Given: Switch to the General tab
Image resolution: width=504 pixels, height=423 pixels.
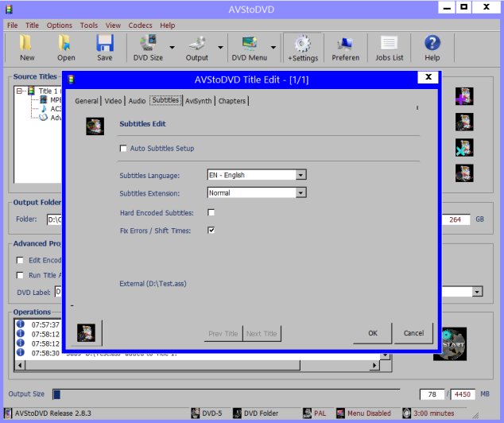Looking at the screenshot, I should [x=87, y=101].
